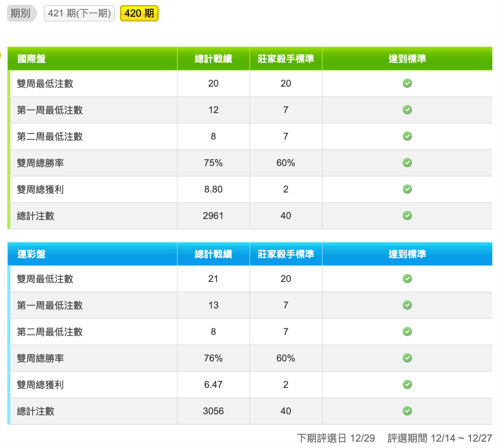Click 運彩盤 雙周最低注數 green check icon
The width and height of the screenshot is (504, 448).
(407, 279)
